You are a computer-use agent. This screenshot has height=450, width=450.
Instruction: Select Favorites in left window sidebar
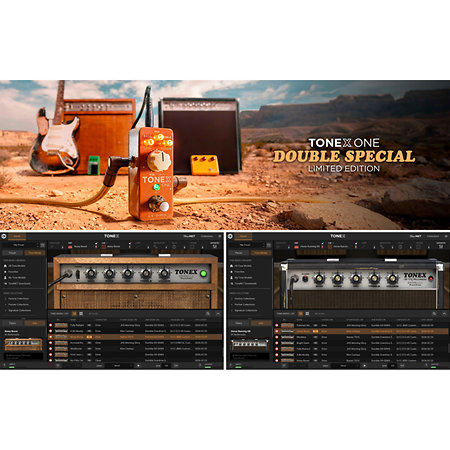click(12, 272)
